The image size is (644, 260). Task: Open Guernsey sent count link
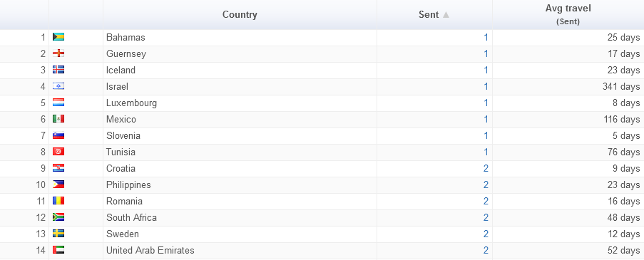click(x=486, y=53)
